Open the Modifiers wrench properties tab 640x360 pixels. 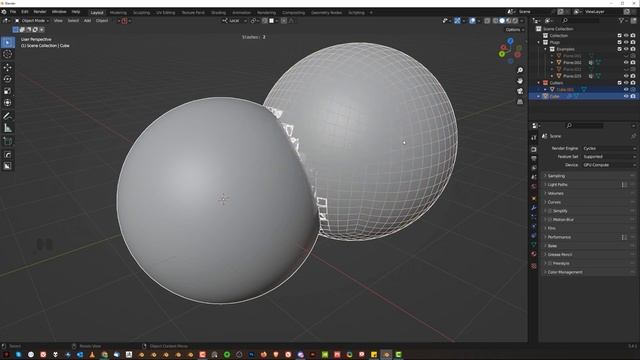534,208
